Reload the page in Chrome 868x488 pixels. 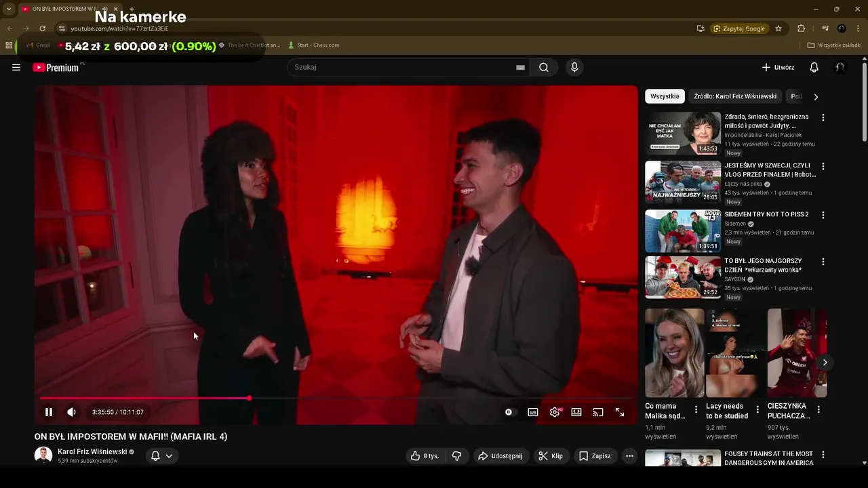[42, 28]
